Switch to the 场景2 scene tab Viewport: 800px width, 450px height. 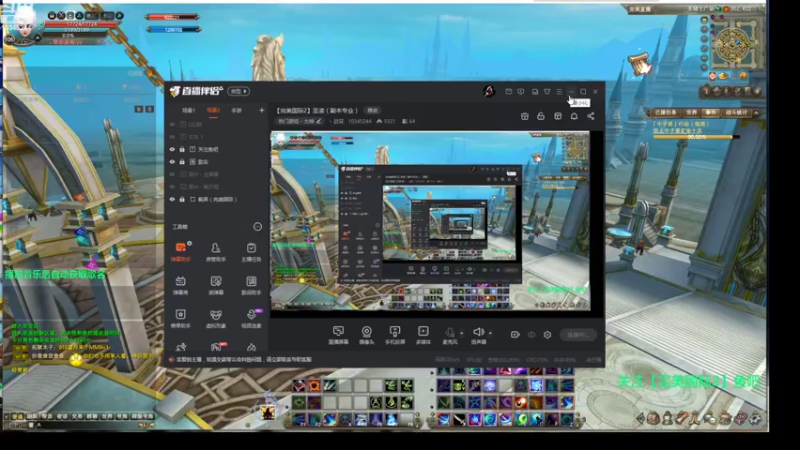pyautogui.click(x=213, y=110)
